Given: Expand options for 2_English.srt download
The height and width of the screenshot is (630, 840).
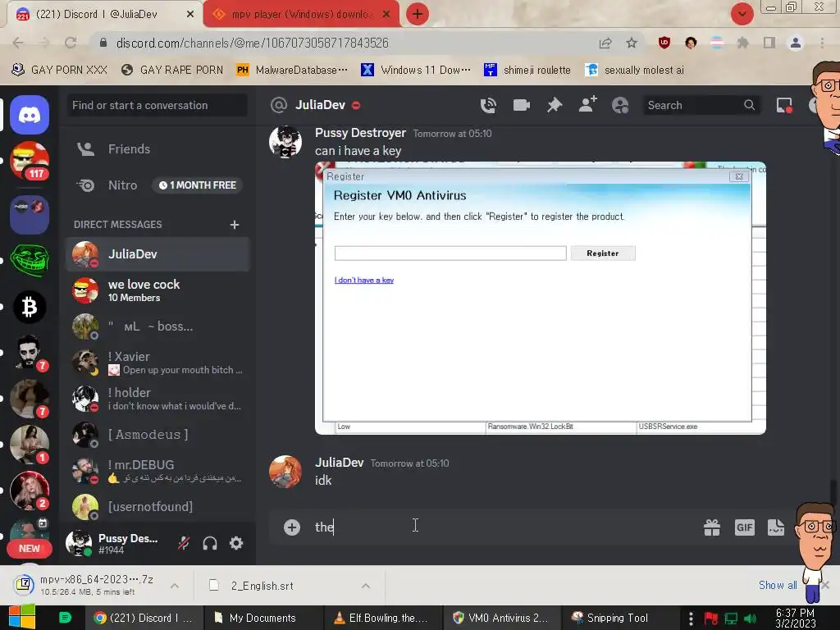Looking at the screenshot, I should (365, 586).
